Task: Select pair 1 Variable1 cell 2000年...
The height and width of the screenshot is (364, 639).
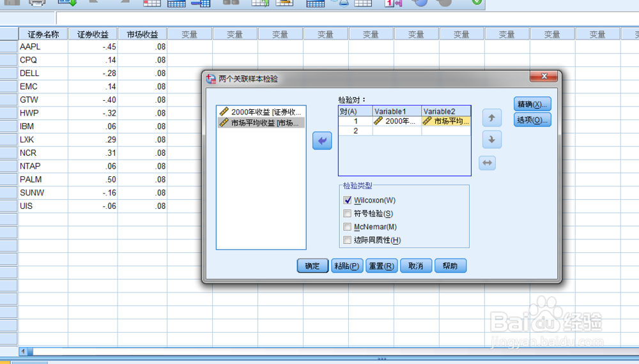Action: [397, 121]
